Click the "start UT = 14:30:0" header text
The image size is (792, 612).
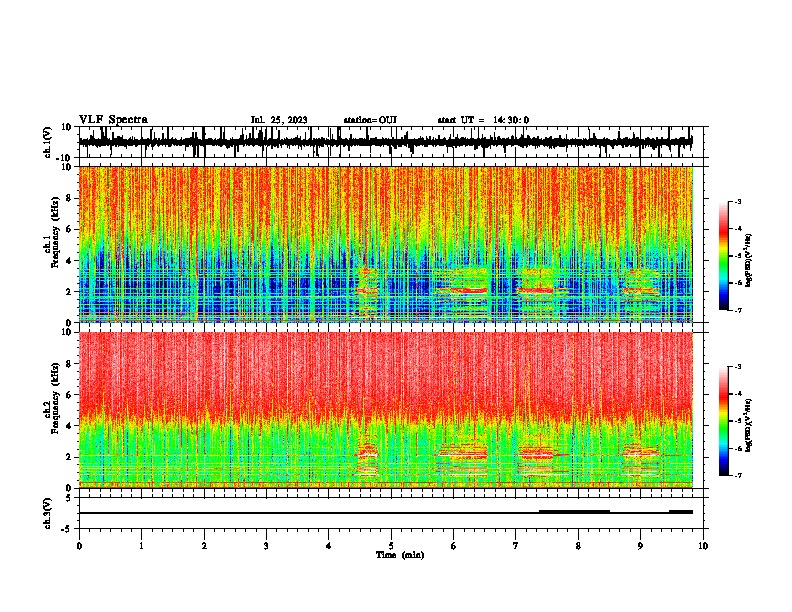click(x=483, y=120)
